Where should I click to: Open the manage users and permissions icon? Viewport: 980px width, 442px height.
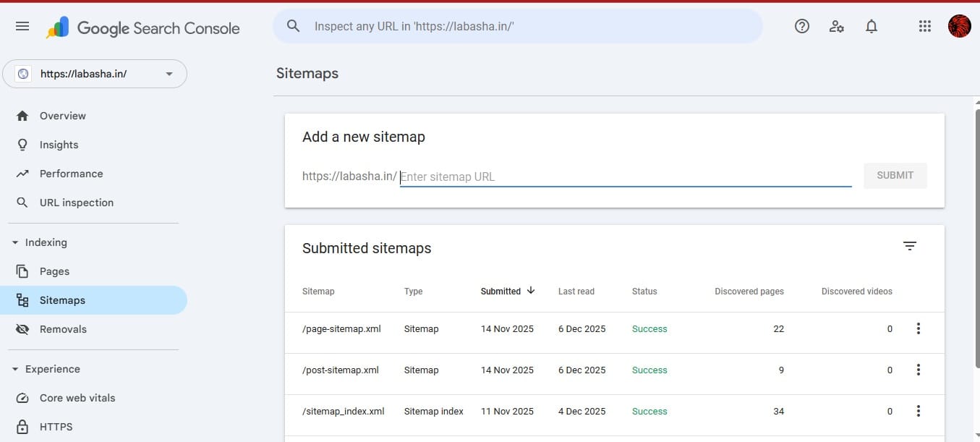click(837, 26)
